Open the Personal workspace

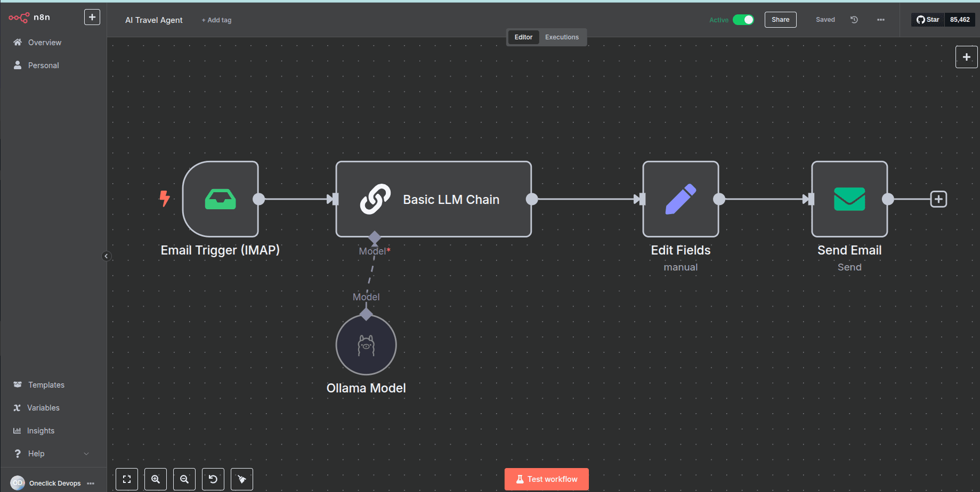tap(43, 65)
